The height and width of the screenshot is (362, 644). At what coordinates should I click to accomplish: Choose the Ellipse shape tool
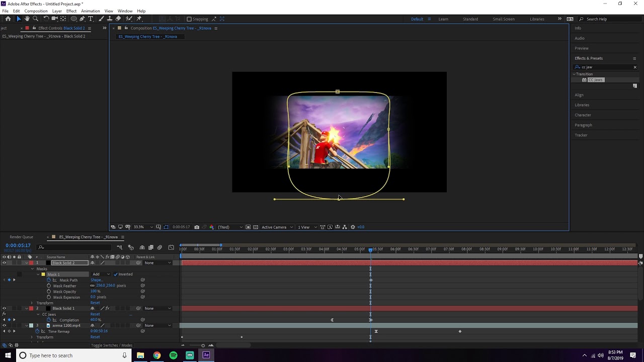(73, 19)
